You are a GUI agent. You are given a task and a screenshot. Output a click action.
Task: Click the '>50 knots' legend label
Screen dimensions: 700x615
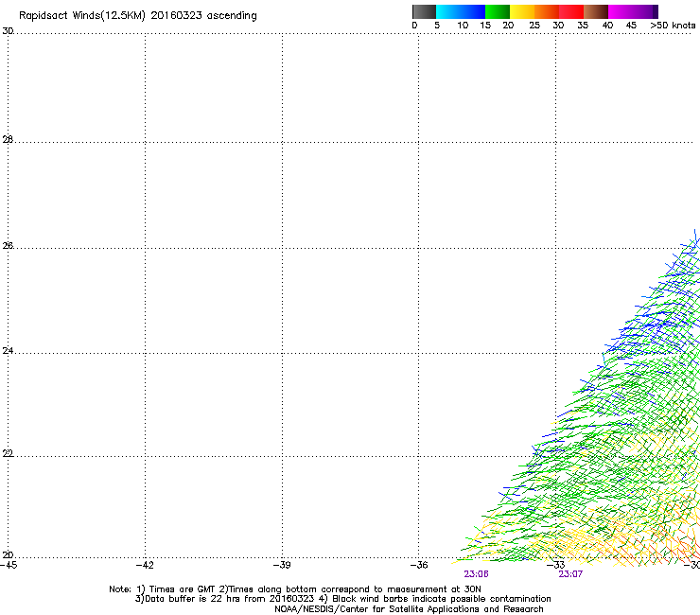(x=673, y=26)
